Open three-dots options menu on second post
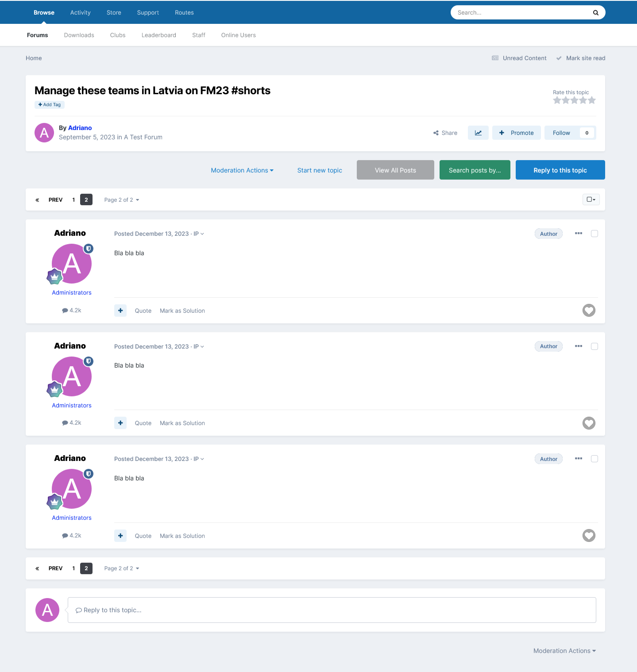The width and height of the screenshot is (637, 672). click(578, 346)
